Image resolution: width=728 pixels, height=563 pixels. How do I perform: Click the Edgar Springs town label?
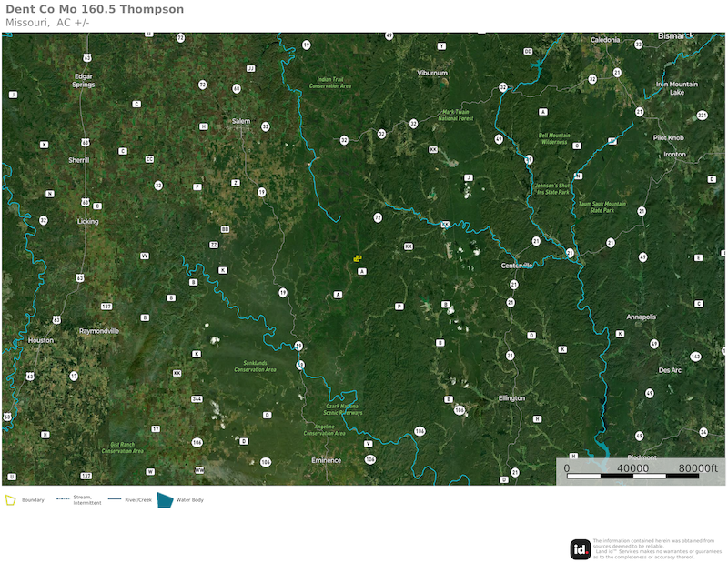(x=84, y=80)
